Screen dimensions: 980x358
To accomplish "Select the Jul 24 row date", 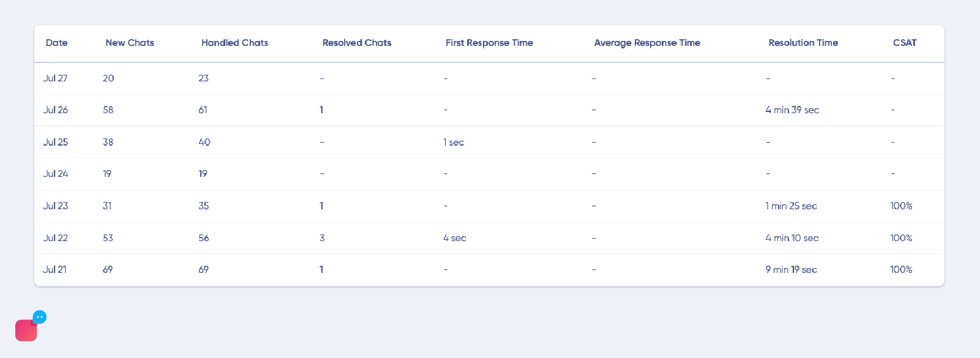I will pyautogui.click(x=56, y=174).
